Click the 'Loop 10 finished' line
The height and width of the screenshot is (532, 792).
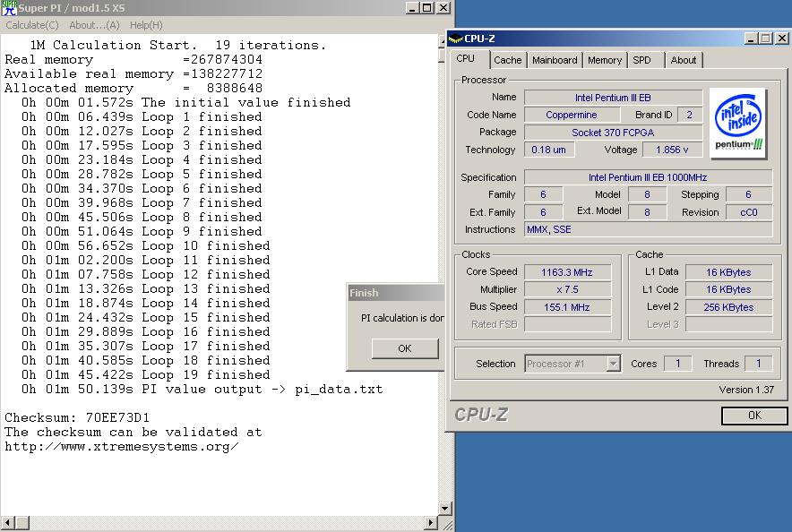(x=146, y=245)
